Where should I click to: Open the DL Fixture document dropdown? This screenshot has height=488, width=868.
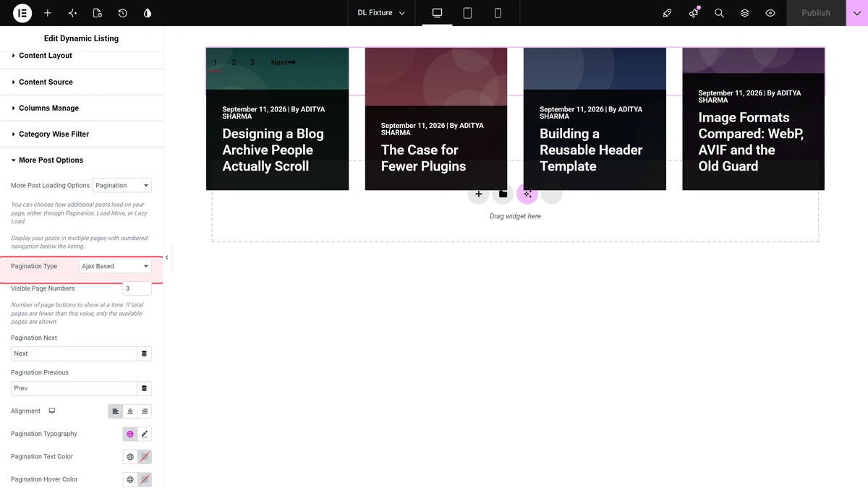pos(381,13)
